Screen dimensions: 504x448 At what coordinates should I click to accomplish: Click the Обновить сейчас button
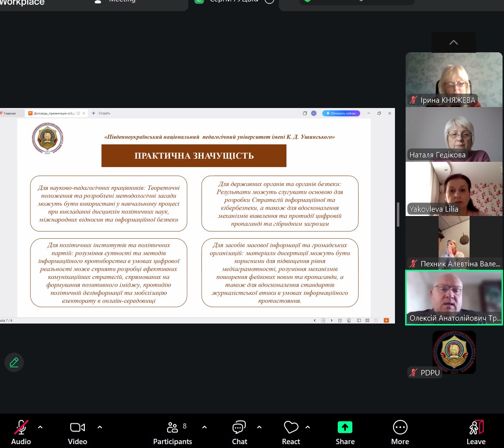tap(341, 113)
